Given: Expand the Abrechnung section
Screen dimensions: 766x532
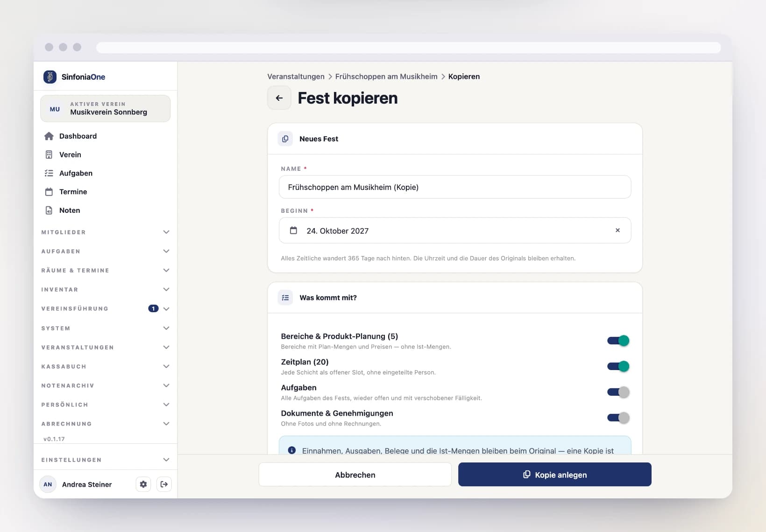Looking at the screenshot, I should (x=106, y=424).
